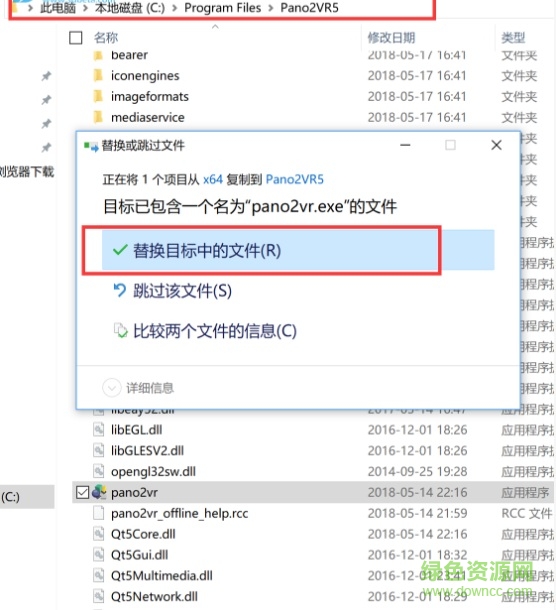Sort files by the 修改日期 column header

click(x=391, y=38)
